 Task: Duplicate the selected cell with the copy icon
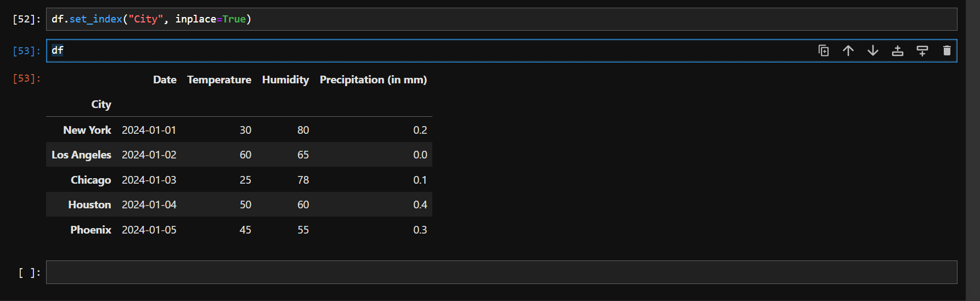tap(824, 50)
